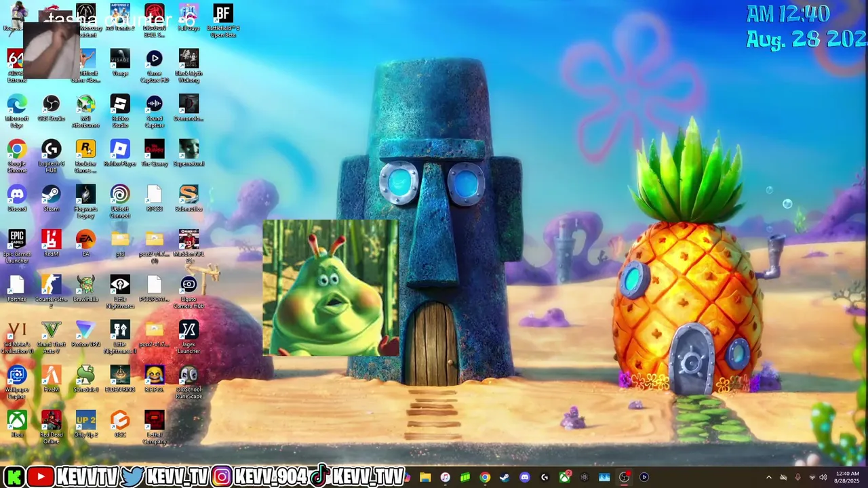Open the Proton VPN desktop shortcut
Image resolution: width=868 pixels, height=488 pixels.
click(85, 334)
